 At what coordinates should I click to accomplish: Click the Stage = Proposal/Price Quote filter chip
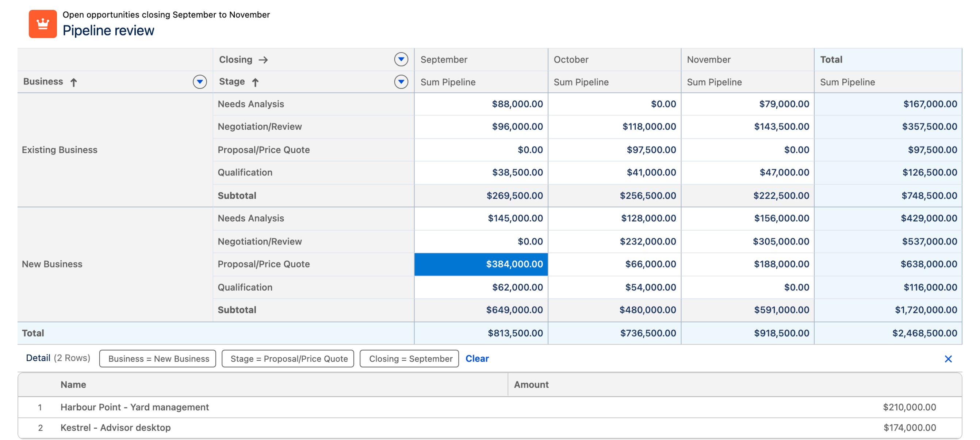point(288,359)
